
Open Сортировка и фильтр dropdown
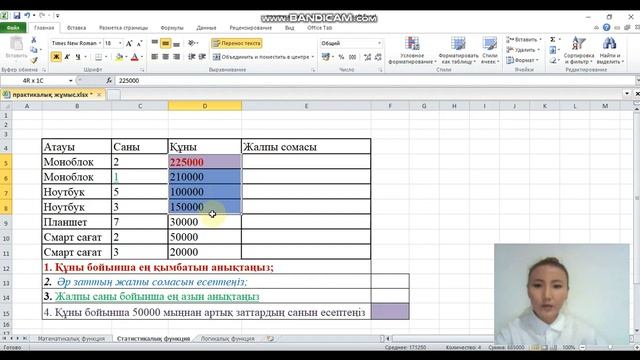[579, 50]
